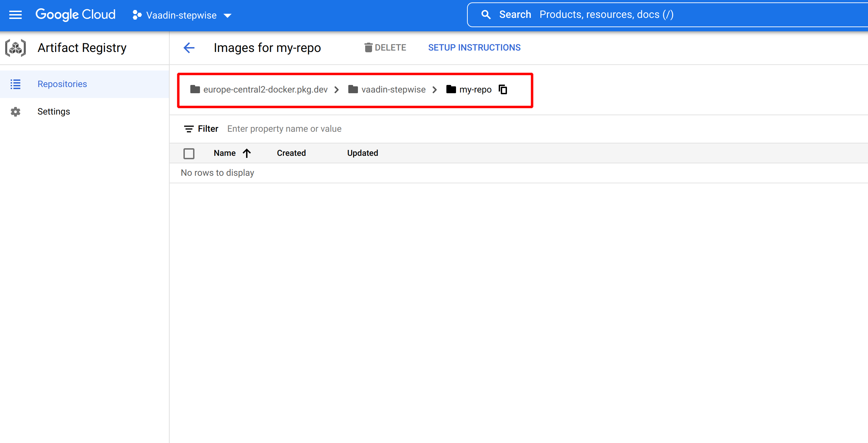Screen dimensions: 868x443
Task: Open Repositories in the sidebar
Action: click(84, 84)
